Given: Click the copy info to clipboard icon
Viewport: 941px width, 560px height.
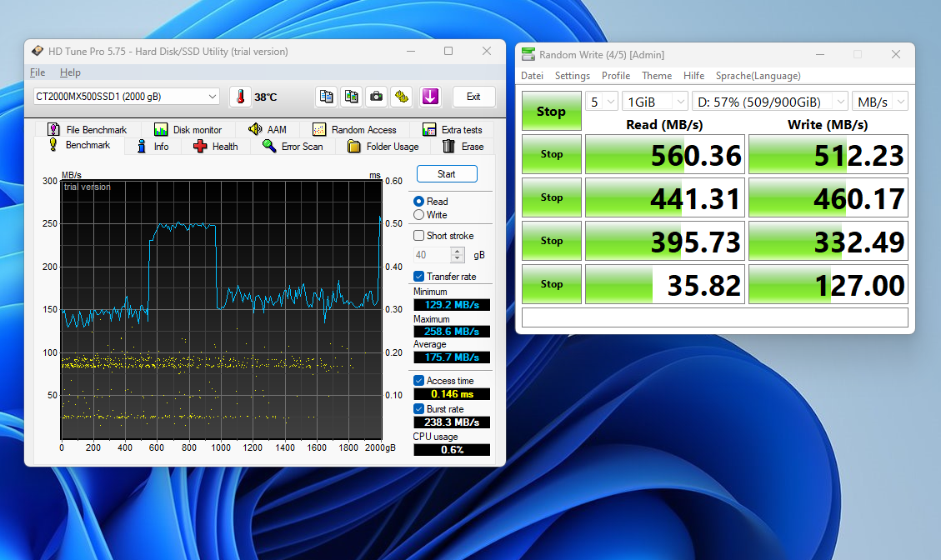Looking at the screenshot, I should (326, 97).
